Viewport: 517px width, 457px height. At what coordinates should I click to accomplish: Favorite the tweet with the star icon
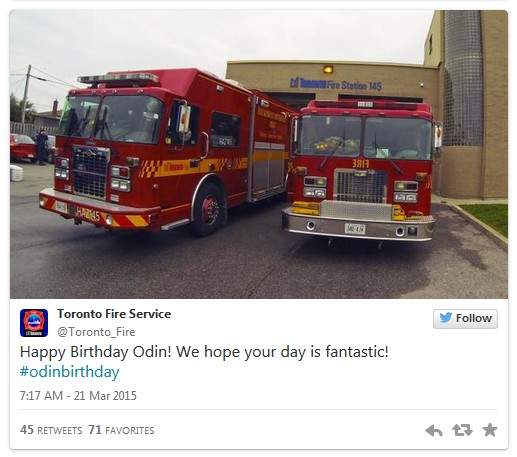pos(490,430)
